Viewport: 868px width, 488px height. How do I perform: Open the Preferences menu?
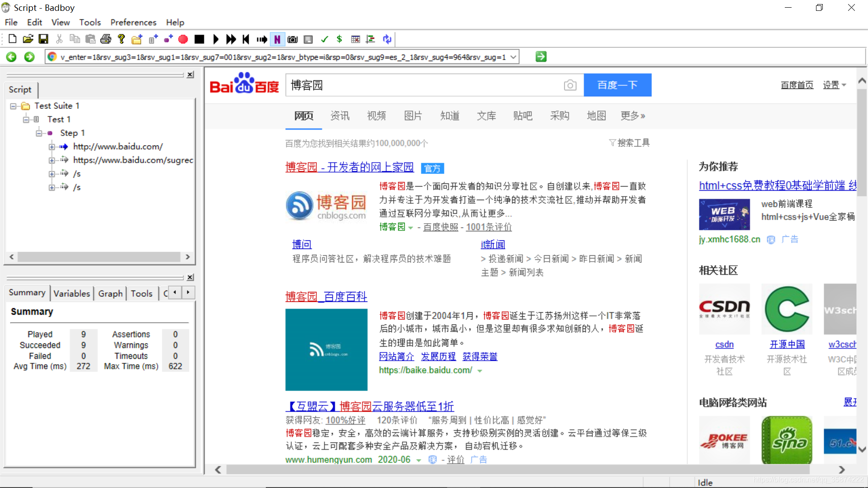tap(133, 22)
